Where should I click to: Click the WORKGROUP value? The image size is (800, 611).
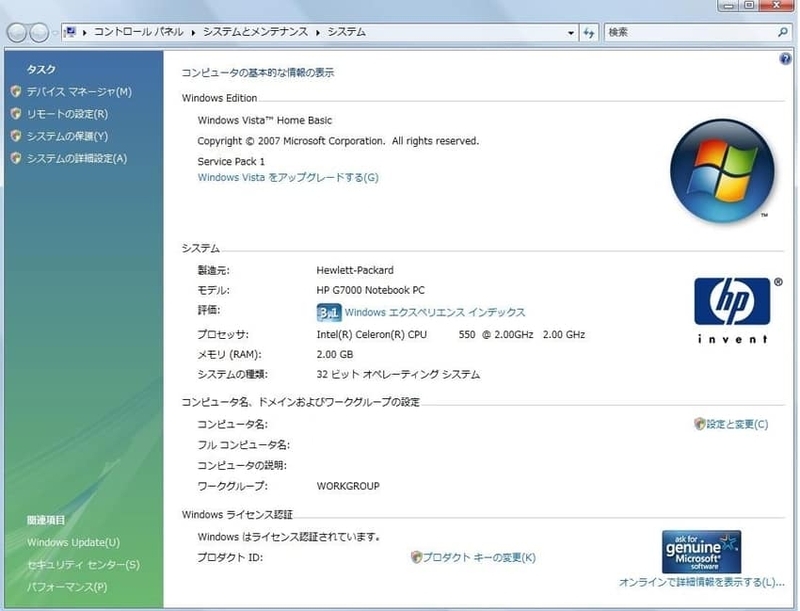[348, 486]
